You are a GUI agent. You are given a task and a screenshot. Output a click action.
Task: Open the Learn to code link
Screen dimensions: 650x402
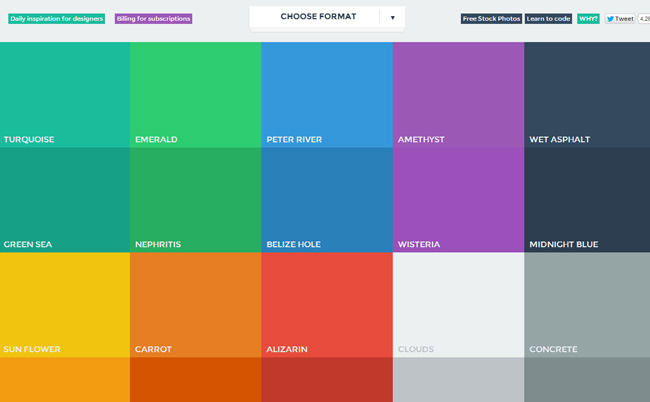548,19
